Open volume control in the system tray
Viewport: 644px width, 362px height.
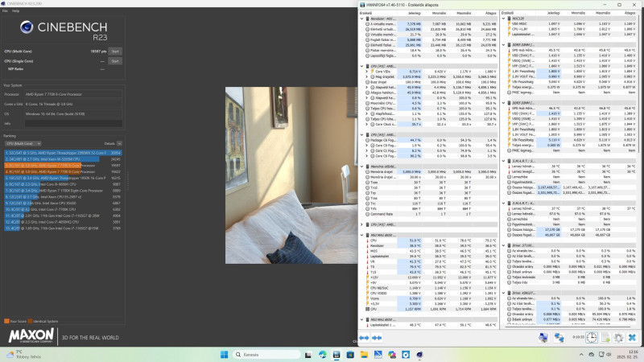click(x=609, y=355)
